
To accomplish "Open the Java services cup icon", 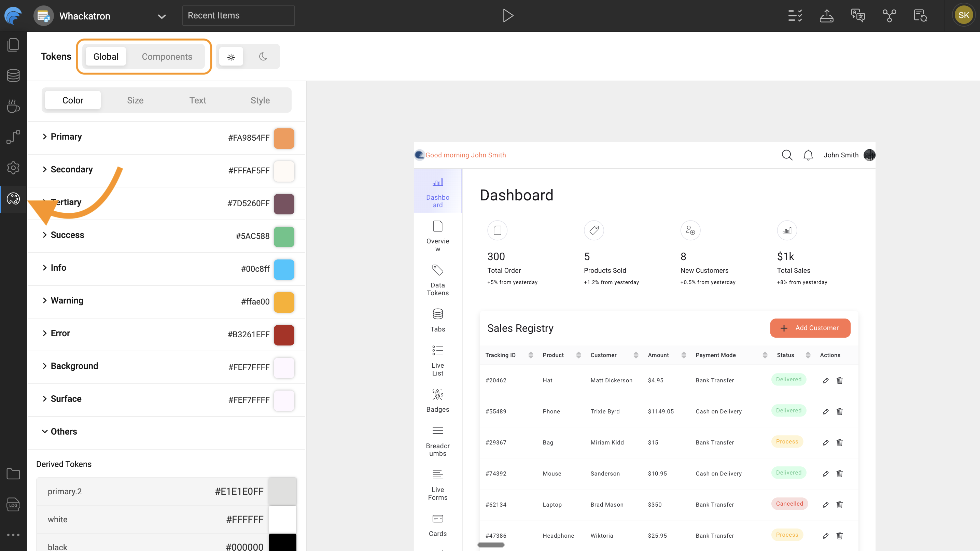I will coord(13,106).
